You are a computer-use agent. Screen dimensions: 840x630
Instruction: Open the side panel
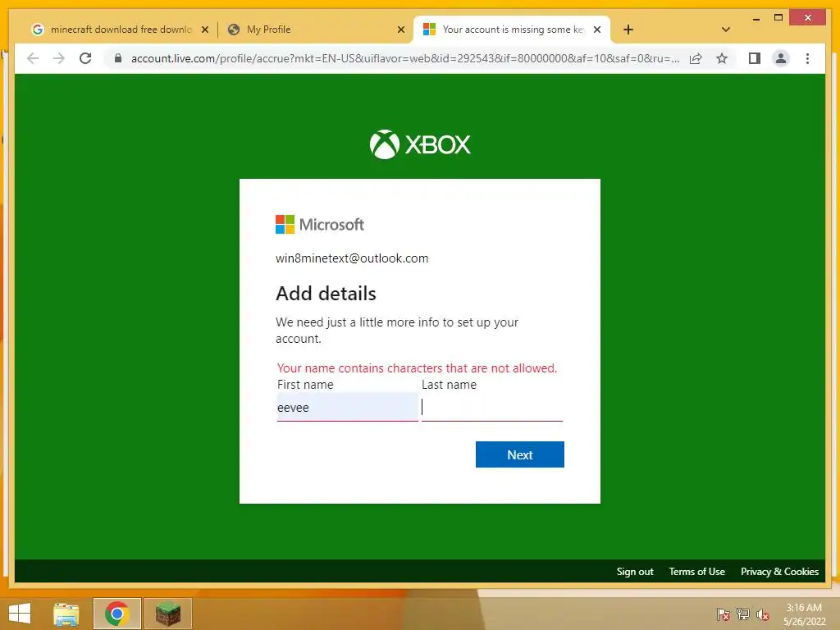click(x=755, y=58)
